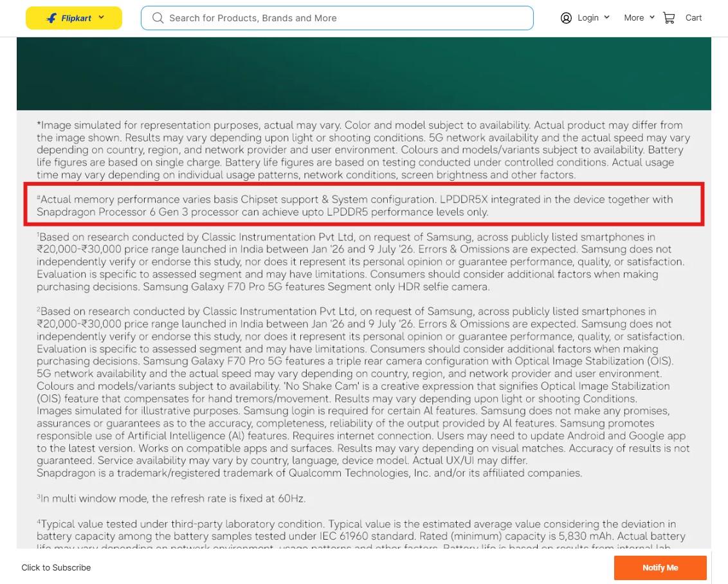Focus the Search for Products input field
The image size is (728, 584).
point(337,18)
